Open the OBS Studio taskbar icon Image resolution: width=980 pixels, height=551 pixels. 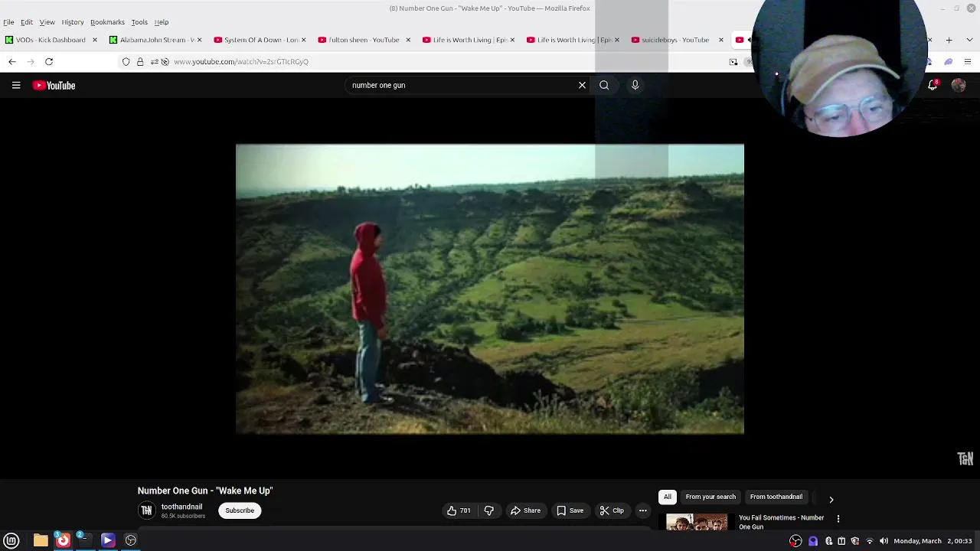[x=131, y=540]
